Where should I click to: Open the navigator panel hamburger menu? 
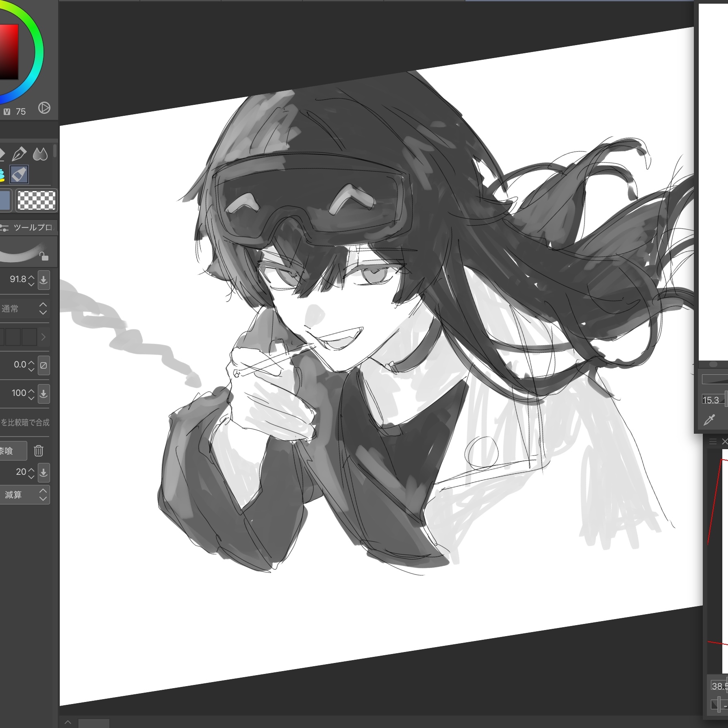coord(713,441)
